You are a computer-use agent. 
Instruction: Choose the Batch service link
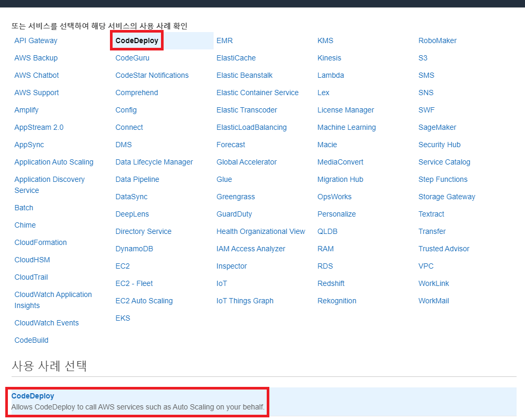click(x=24, y=208)
